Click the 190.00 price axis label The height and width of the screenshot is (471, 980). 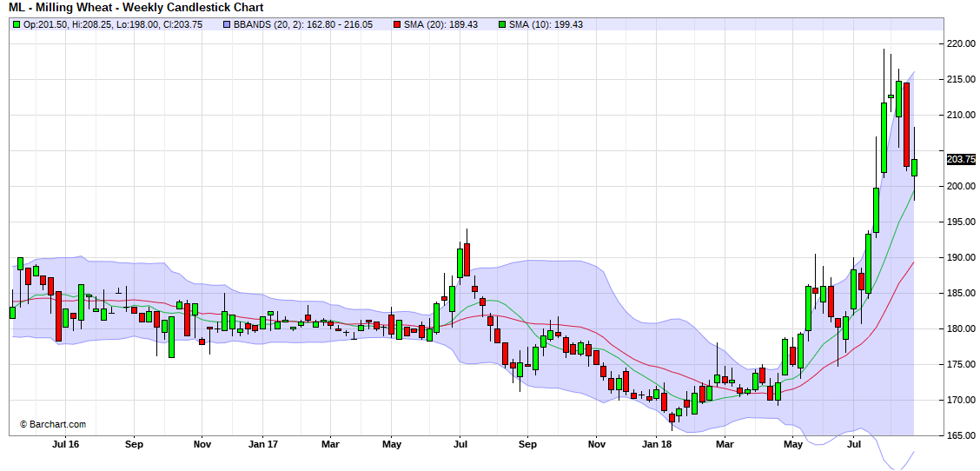pyautogui.click(x=960, y=257)
